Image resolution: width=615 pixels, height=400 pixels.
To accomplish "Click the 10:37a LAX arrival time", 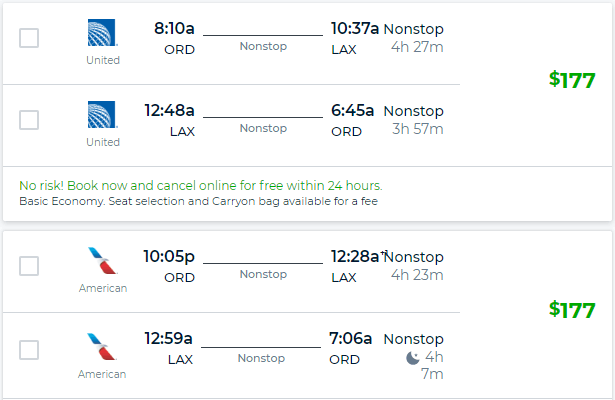I will click(355, 28).
